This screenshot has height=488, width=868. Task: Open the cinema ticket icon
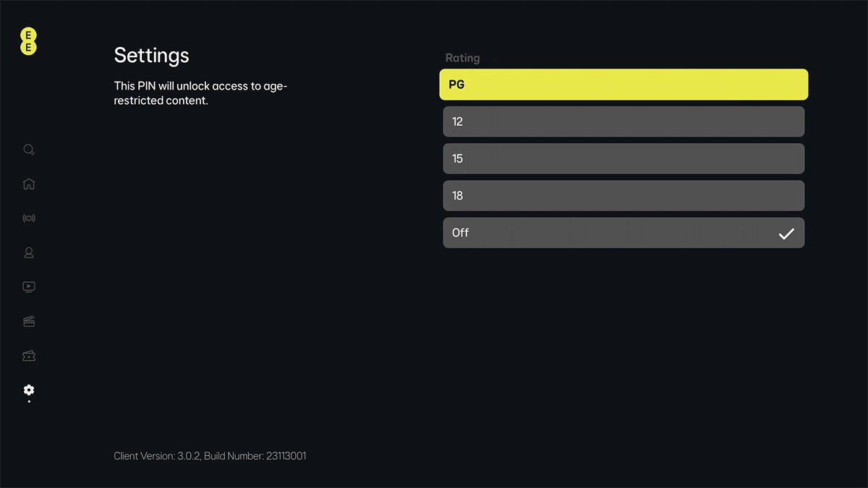click(28, 356)
